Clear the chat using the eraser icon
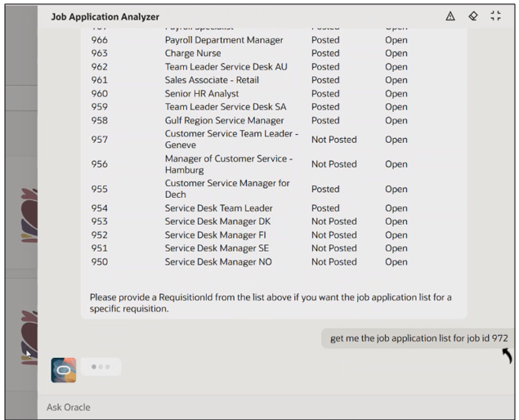The height and width of the screenshot is (420, 519). tap(472, 16)
